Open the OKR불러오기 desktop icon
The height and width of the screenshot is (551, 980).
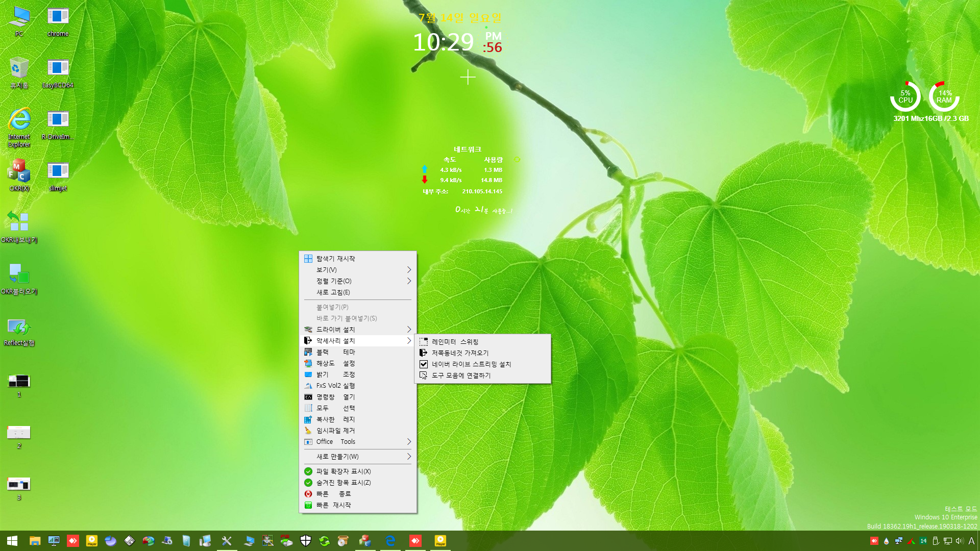pos(19,279)
